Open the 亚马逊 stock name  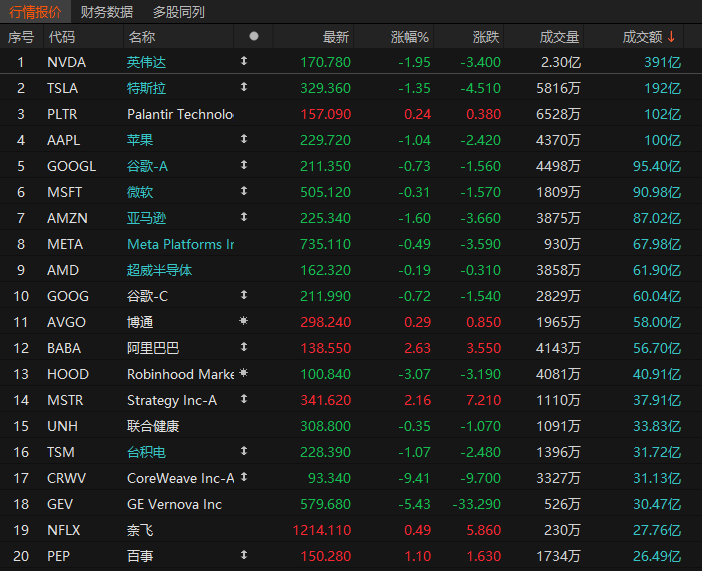(146, 218)
